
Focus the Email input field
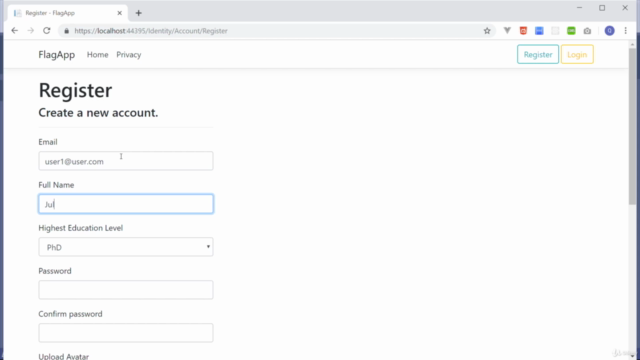point(126,161)
